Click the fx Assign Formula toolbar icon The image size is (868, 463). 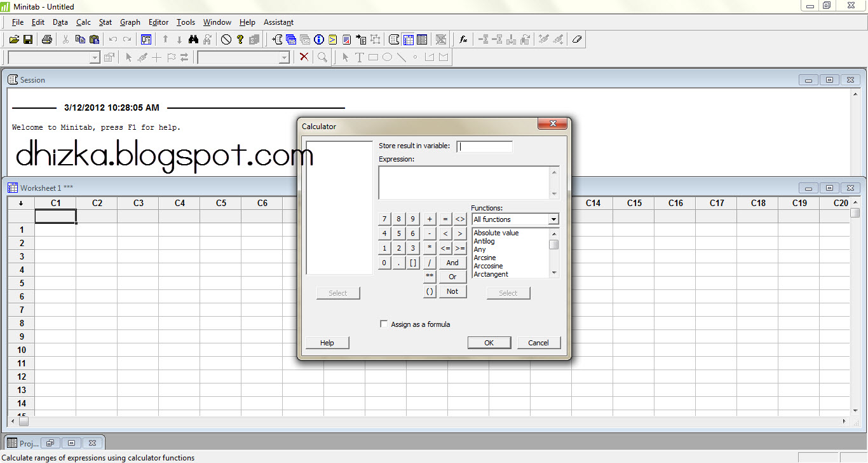pyautogui.click(x=463, y=39)
